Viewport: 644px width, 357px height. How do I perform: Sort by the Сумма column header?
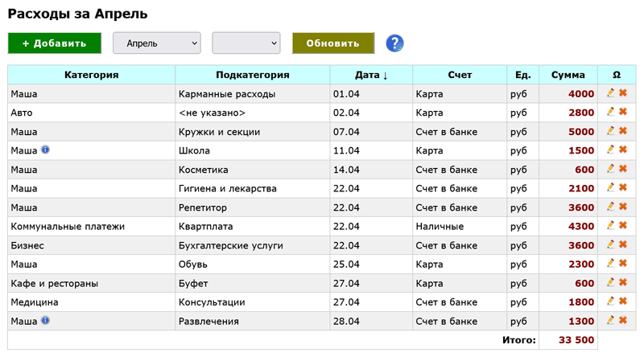tap(568, 75)
